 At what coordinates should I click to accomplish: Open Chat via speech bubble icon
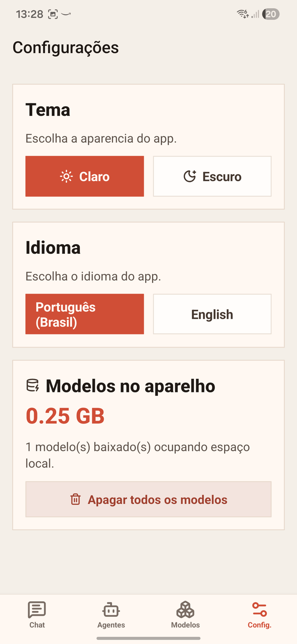click(x=37, y=610)
